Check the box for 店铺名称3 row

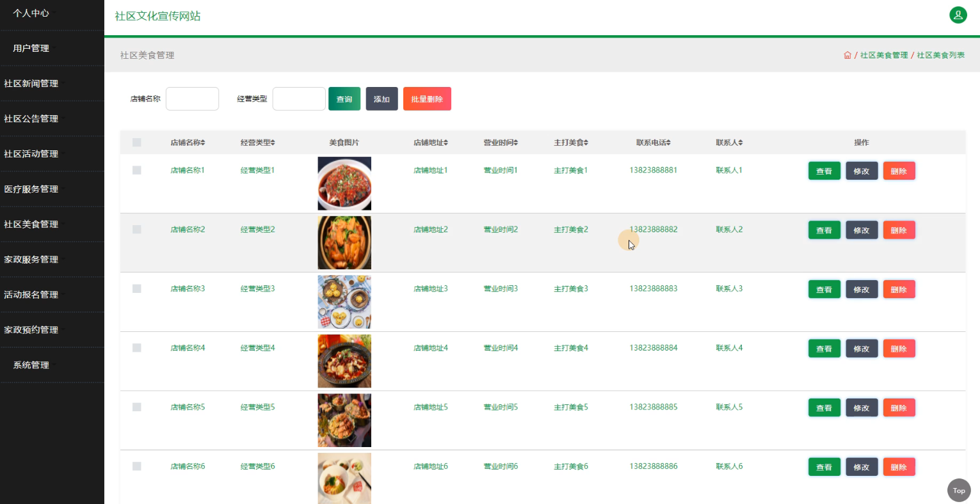point(136,288)
